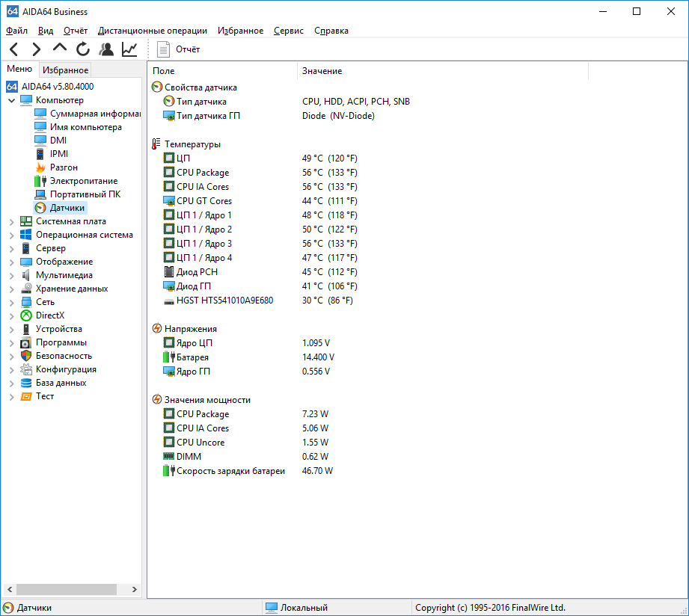
Task: Collapse the Компьютер tree node
Action: [11, 100]
